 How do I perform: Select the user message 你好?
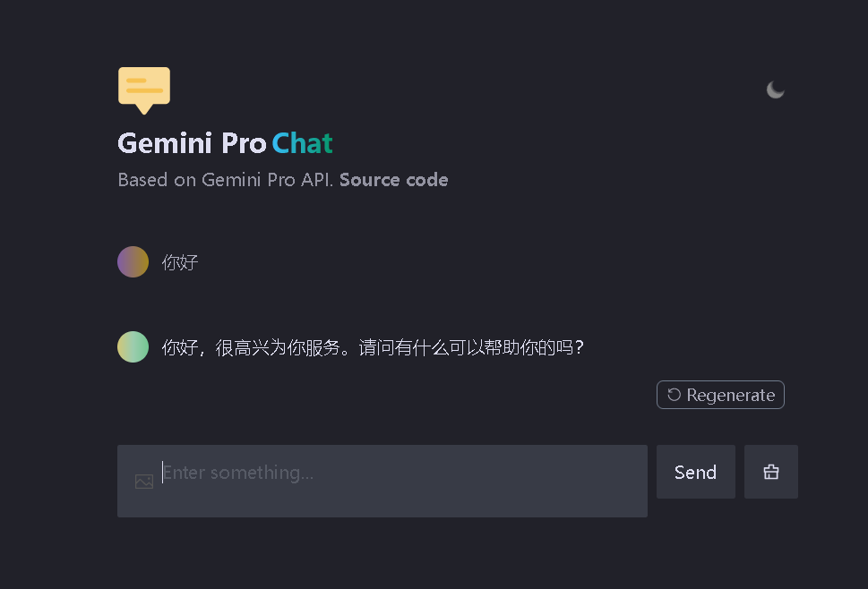180,262
